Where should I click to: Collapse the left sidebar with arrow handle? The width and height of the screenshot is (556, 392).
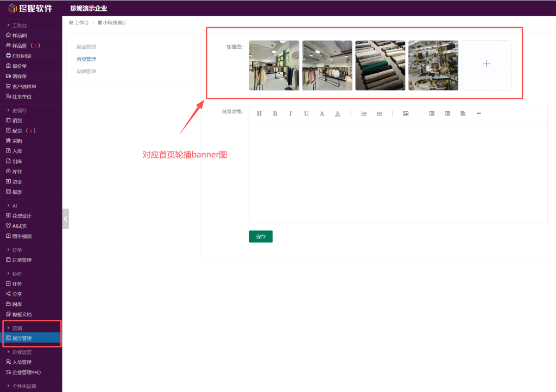point(65,219)
